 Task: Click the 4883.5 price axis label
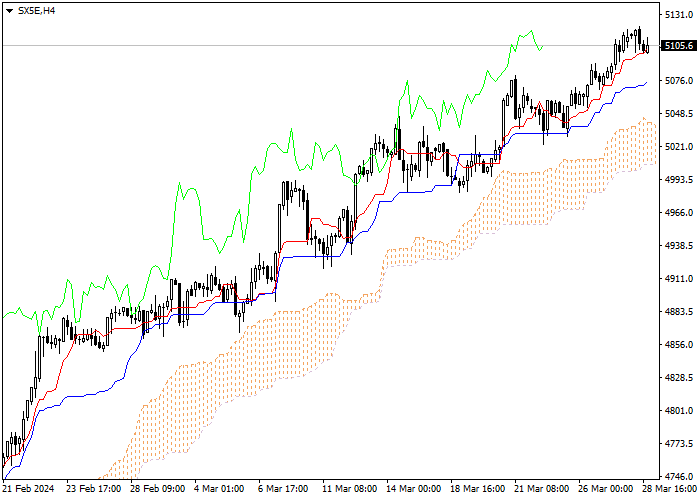tap(679, 312)
